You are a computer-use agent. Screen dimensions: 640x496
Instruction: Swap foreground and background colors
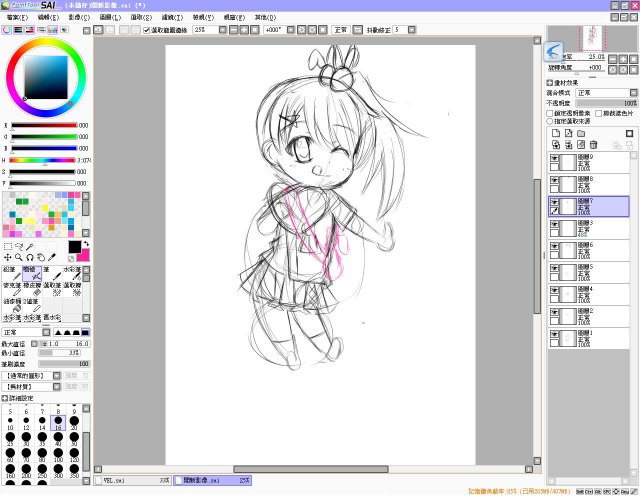point(86,244)
